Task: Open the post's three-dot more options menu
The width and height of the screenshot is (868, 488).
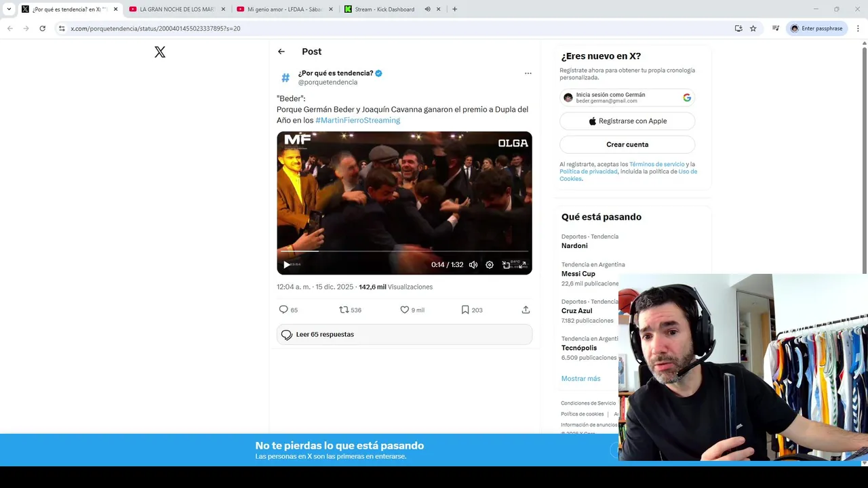Action: pos(528,73)
